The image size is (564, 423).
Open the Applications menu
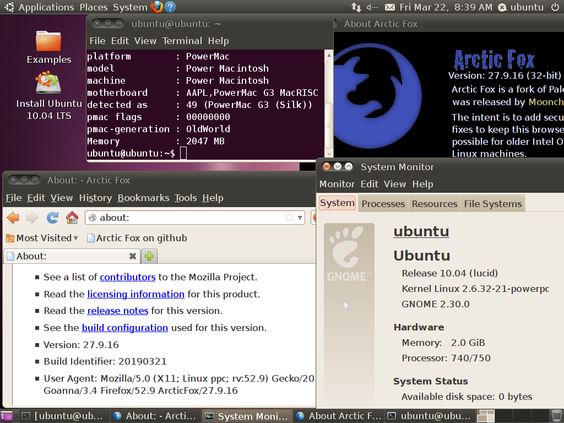46,7
